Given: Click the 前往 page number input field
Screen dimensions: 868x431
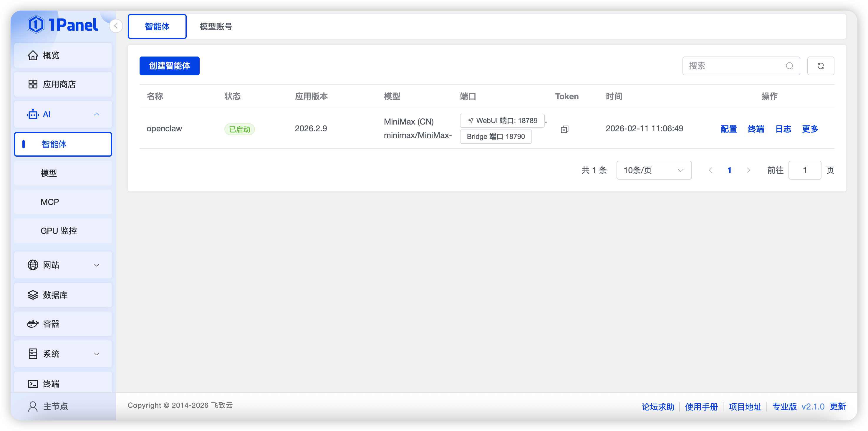Looking at the screenshot, I should (805, 170).
